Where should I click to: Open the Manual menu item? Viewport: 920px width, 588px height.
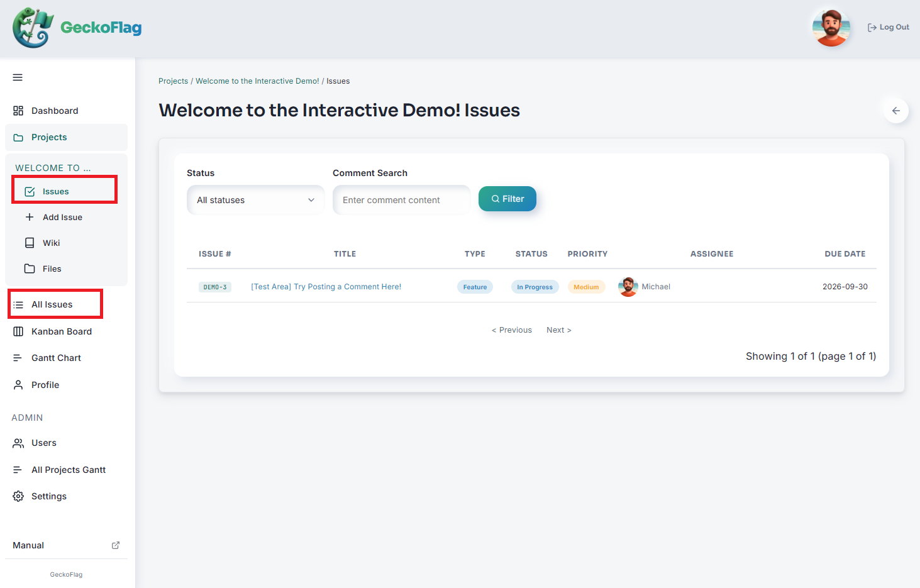pyautogui.click(x=66, y=545)
